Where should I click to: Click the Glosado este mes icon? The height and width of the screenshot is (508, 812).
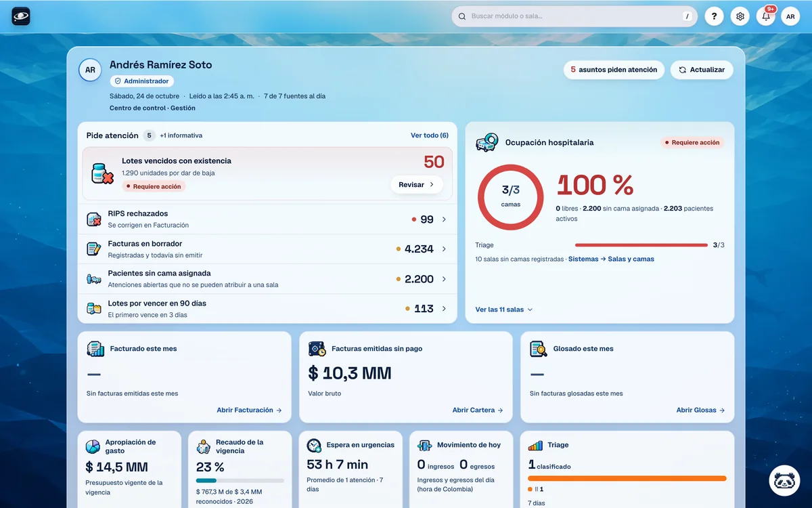coord(539,349)
